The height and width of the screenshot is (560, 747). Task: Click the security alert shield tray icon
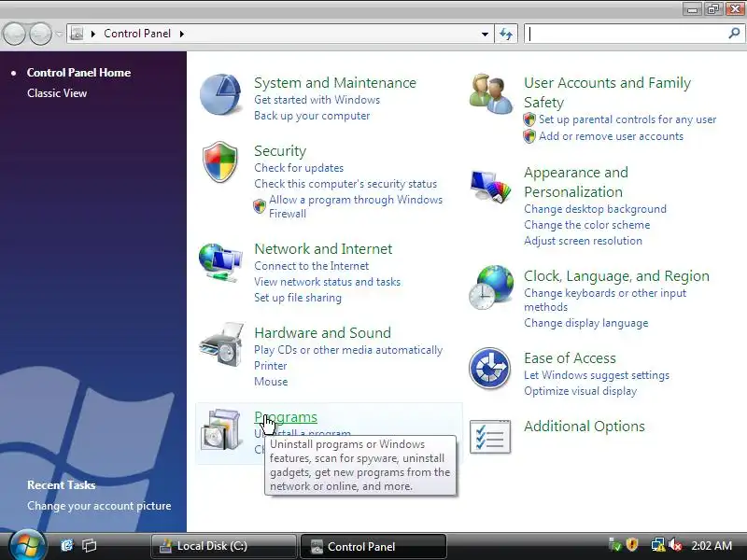pyautogui.click(x=632, y=545)
